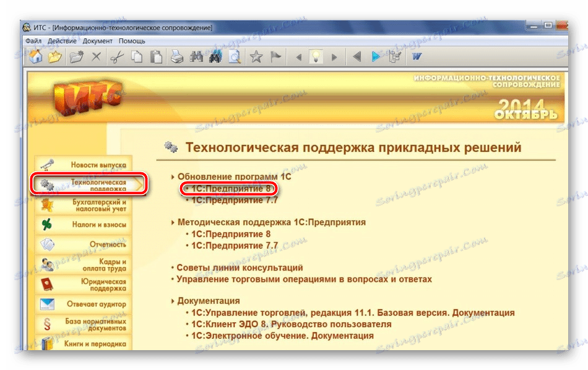Click the second binoculars find-next icon
588x370 pixels.
click(215, 57)
